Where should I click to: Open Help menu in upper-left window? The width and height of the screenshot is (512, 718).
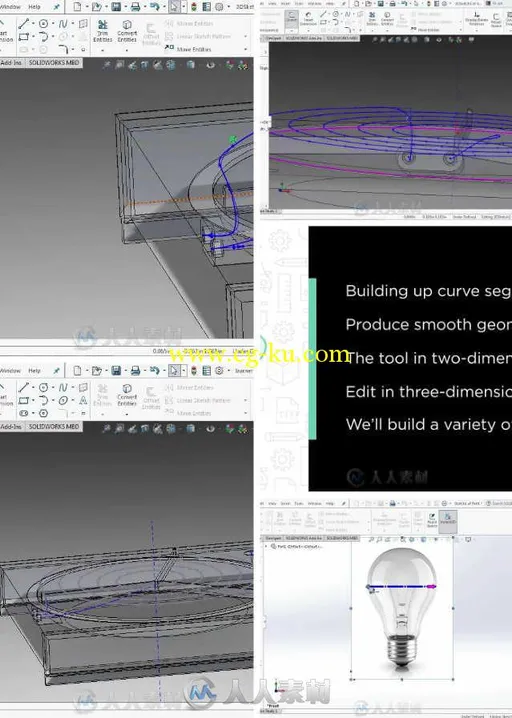point(34,7)
